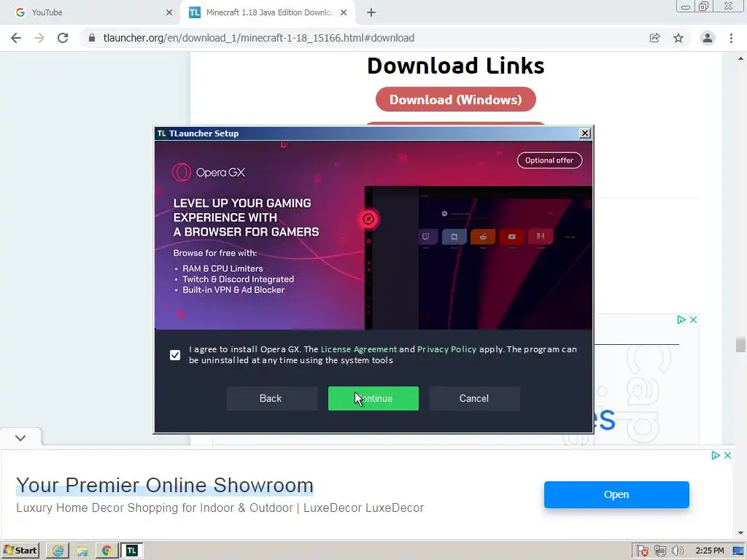This screenshot has height=560, width=747.
Task: Cancel the TLauncher Setup installation
Action: (474, 398)
